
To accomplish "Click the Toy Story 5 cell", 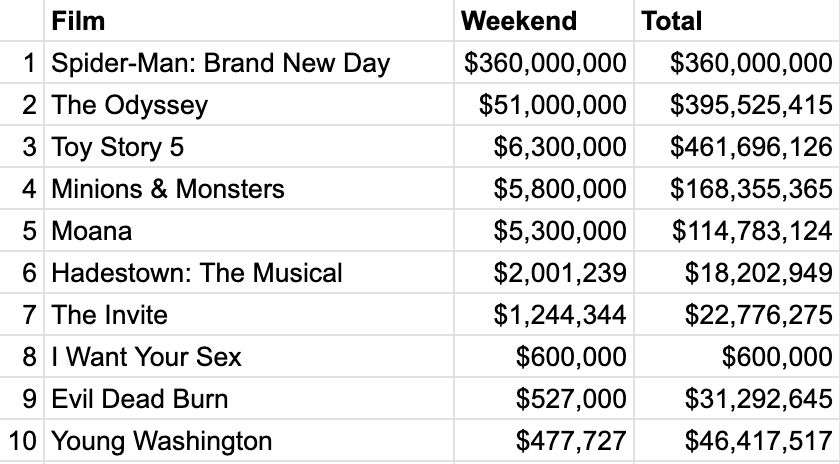I will coord(249,146).
